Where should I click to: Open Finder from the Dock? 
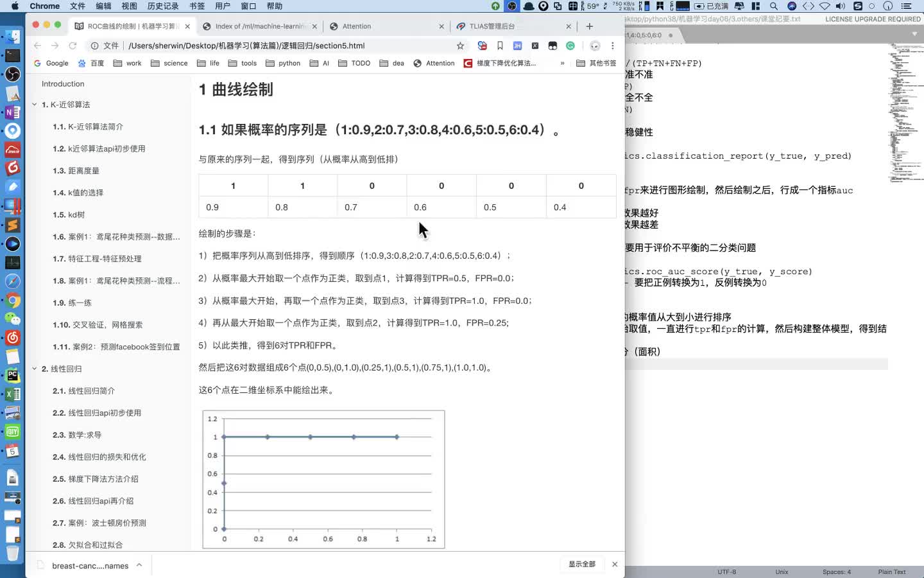click(x=13, y=37)
